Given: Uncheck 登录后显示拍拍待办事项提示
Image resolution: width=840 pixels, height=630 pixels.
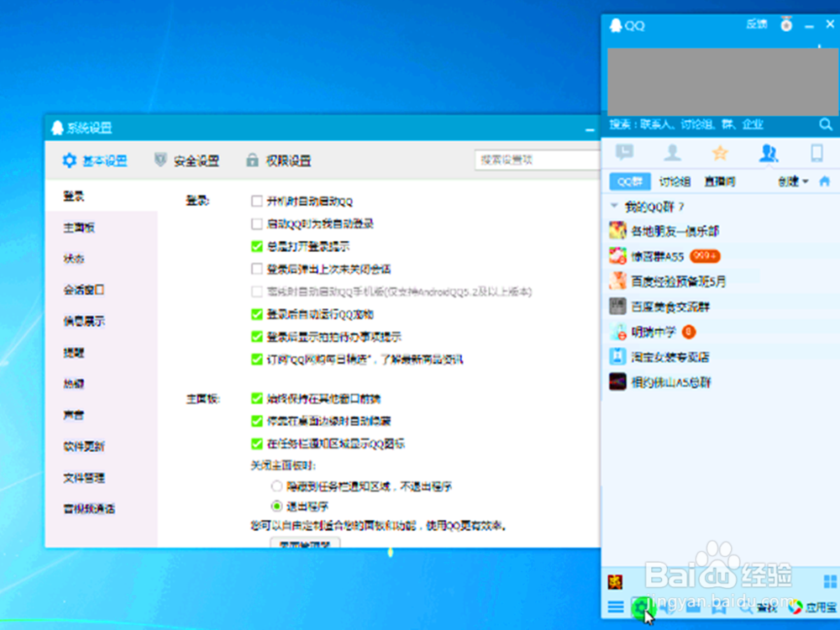Looking at the screenshot, I should [256, 337].
